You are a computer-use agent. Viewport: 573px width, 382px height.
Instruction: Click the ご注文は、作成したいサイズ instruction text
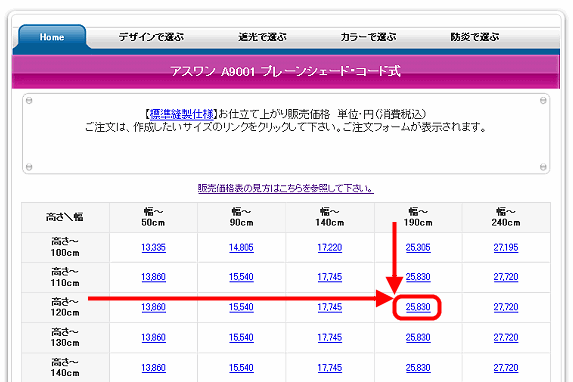coord(286,127)
